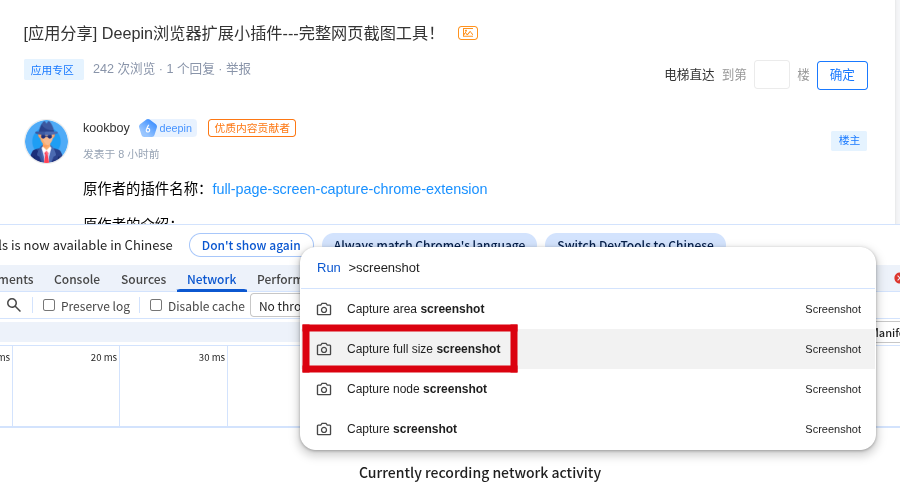The height and width of the screenshot is (485, 900).
Task: Open the No throttling dropdown
Action: 277,306
